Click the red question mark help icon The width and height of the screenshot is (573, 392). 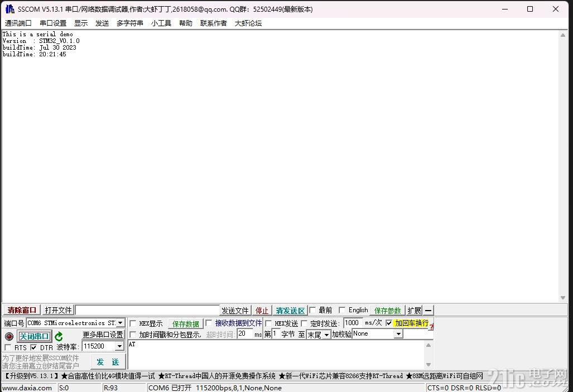pos(431,327)
